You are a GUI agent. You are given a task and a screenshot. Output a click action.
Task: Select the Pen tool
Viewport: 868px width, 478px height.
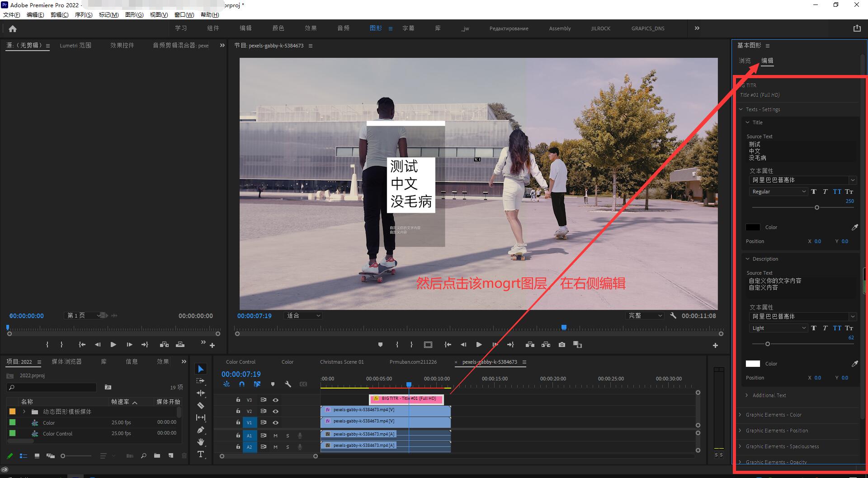pyautogui.click(x=201, y=430)
